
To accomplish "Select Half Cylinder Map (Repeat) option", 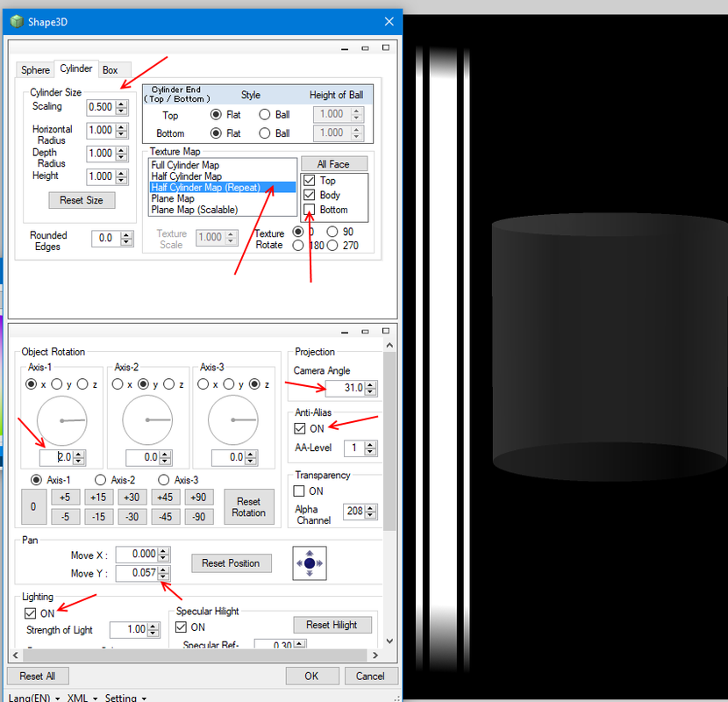I will (x=223, y=187).
